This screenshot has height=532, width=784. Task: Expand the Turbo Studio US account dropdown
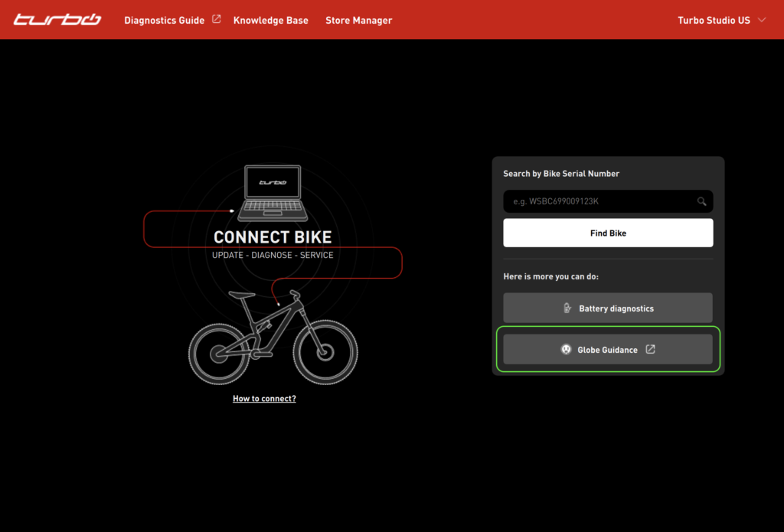pyautogui.click(x=714, y=21)
